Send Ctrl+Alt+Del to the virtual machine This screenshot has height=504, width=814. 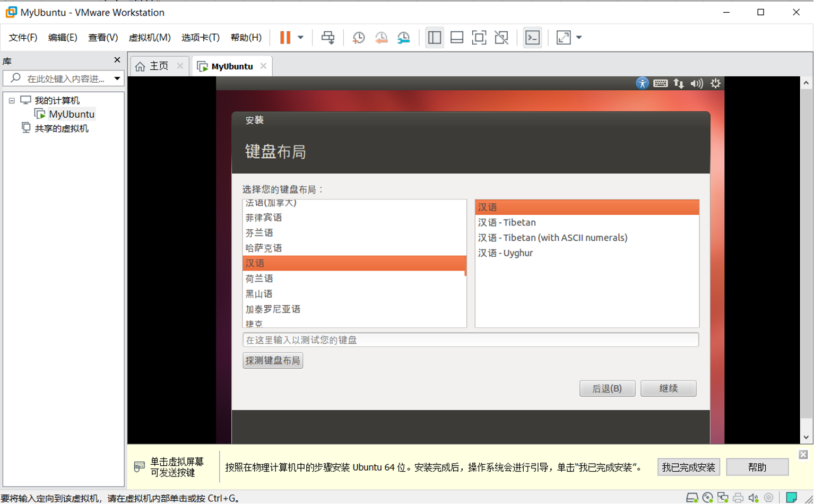point(328,37)
